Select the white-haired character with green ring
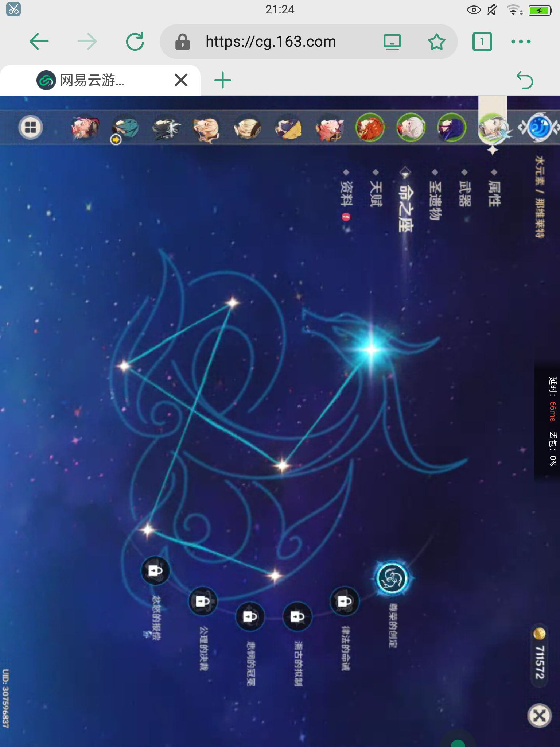 tap(411, 128)
